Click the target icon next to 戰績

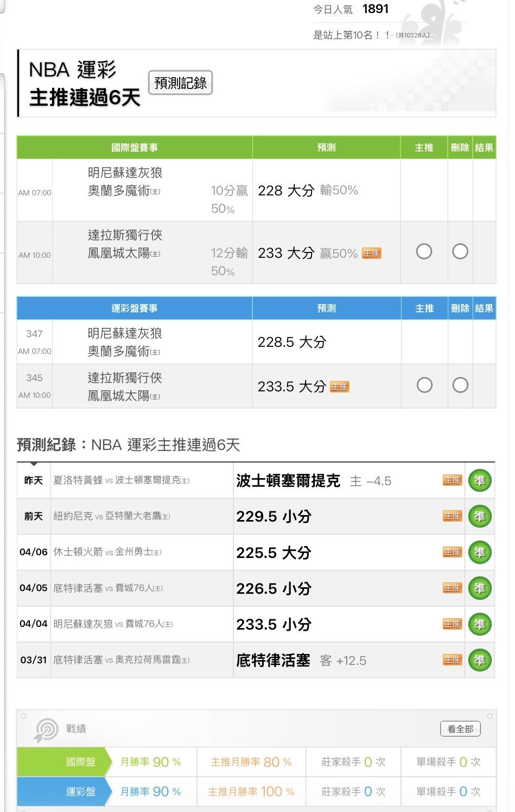tap(46, 730)
